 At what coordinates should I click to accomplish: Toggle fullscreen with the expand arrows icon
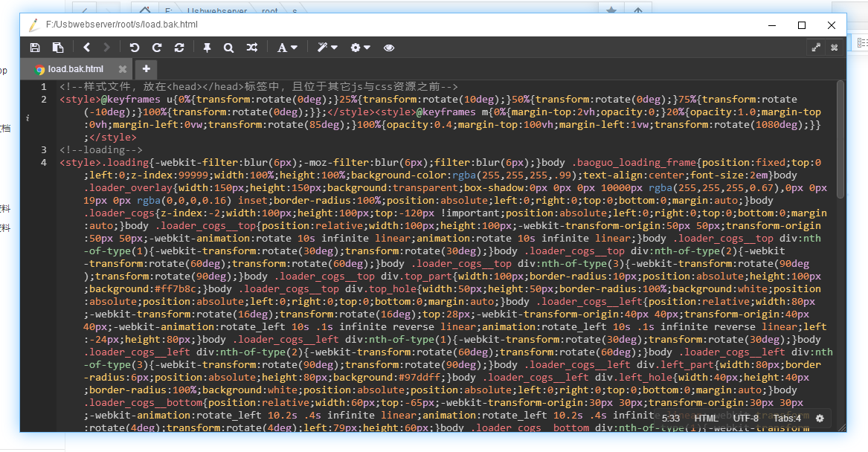click(x=816, y=48)
